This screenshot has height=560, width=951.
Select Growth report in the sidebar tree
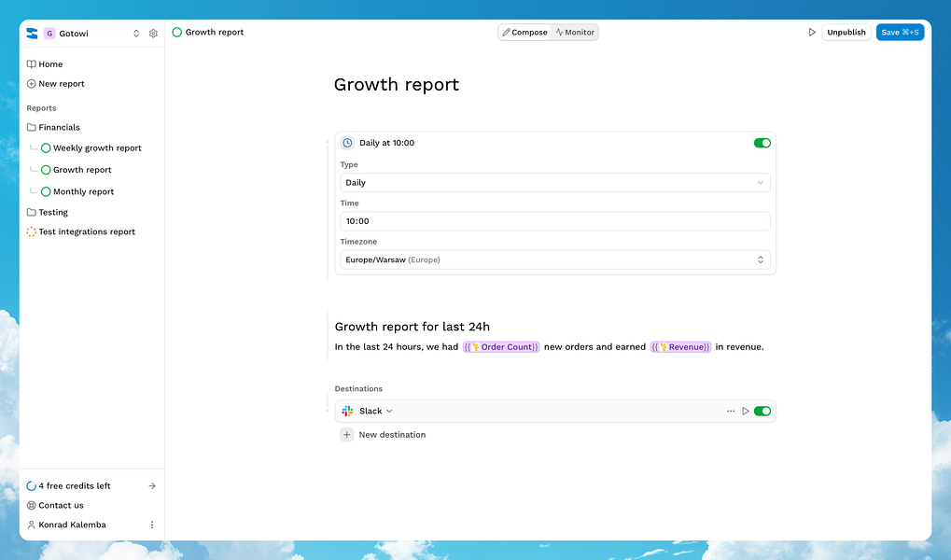82,170
